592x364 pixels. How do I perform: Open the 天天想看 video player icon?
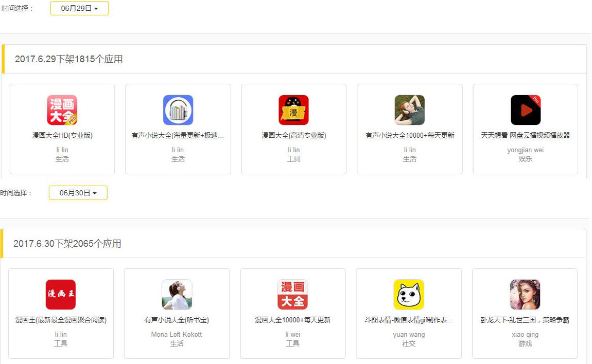525,110
